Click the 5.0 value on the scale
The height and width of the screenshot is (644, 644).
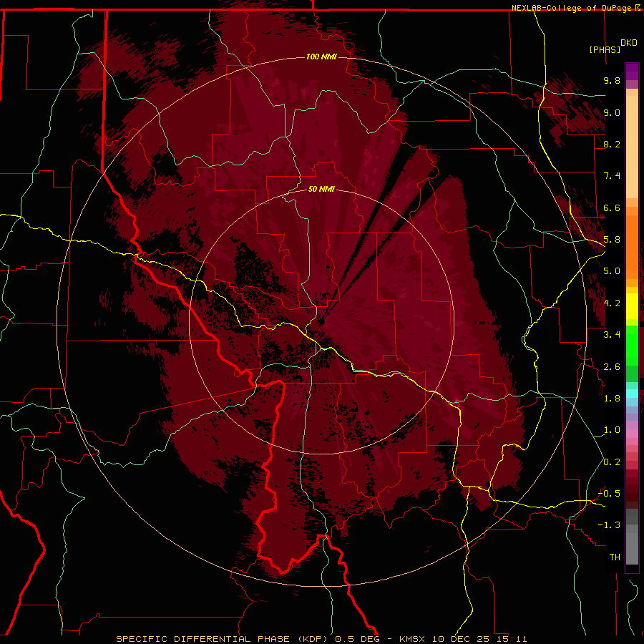(x=612, y=271)
